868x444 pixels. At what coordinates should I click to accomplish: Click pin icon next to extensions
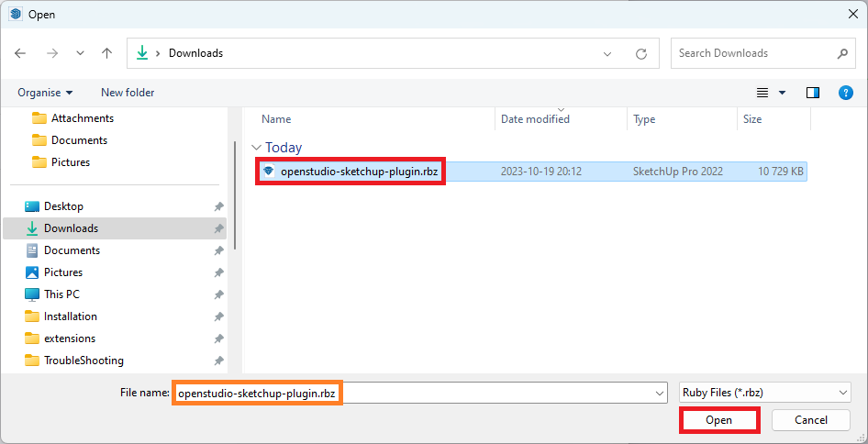pyautogui.click(x=218, y=339)
